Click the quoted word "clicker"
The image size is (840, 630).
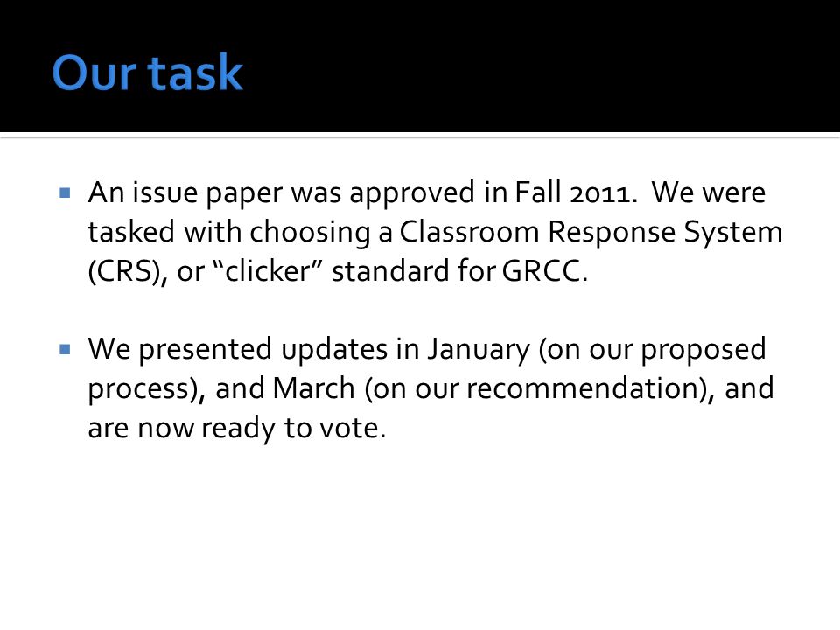click(x=268, y=270)
